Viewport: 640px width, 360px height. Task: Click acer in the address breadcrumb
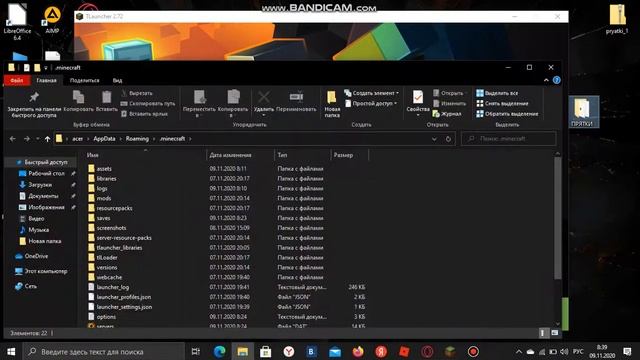tap(78, 139)
